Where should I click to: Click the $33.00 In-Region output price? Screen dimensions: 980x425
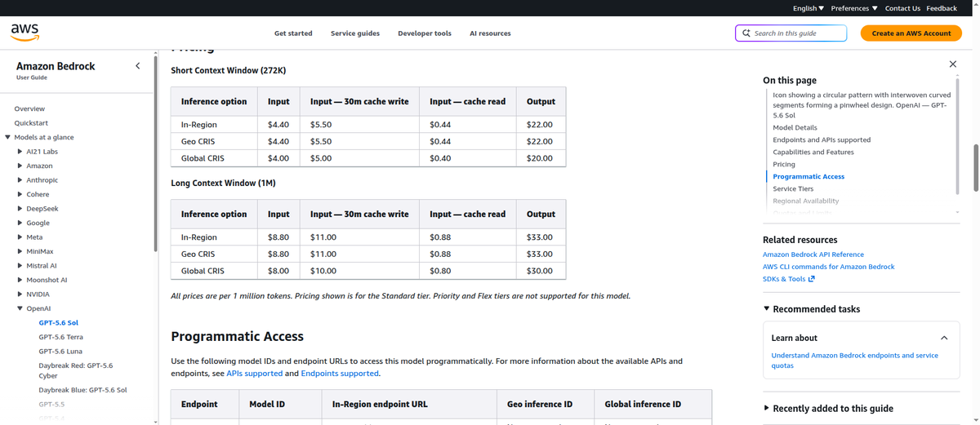click(540, 237)
